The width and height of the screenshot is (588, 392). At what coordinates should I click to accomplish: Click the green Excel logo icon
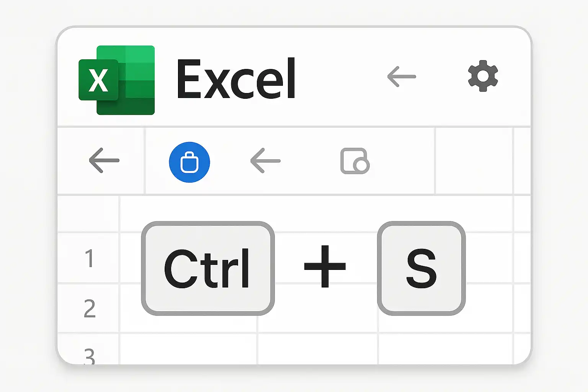(117, 80)
